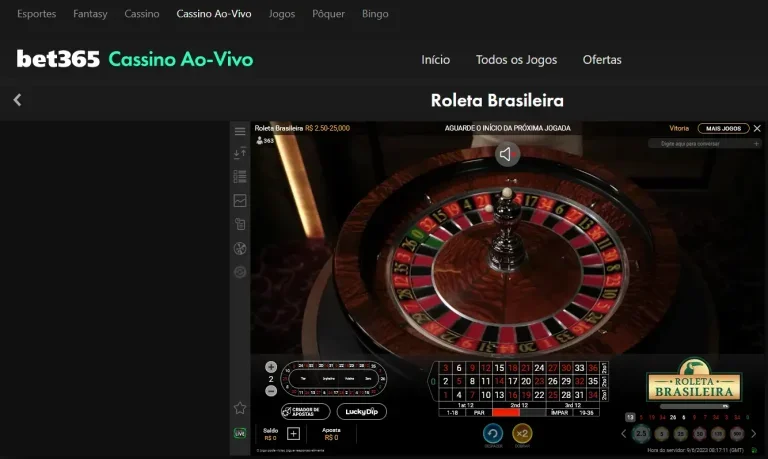Screen dimensions: 768x459
Task: Click the Desfazer undo bet button
Action: coord(493,434)
